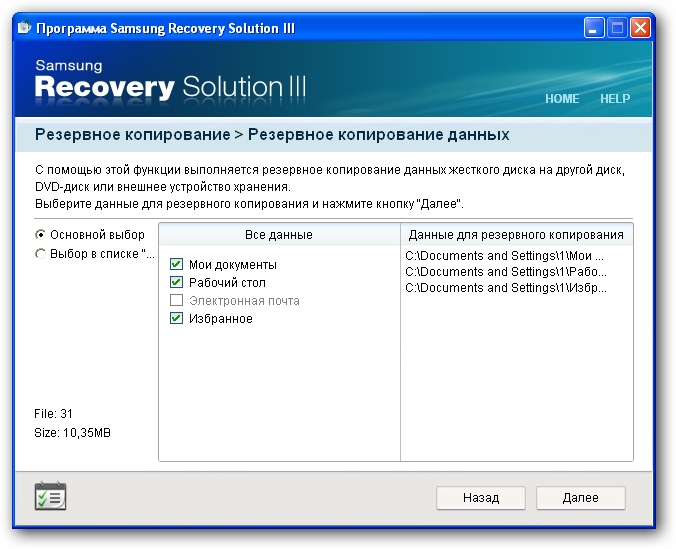Select the "Выбор в списке" radio button
The height and width of the screenshot is (549, 676).
40,254
